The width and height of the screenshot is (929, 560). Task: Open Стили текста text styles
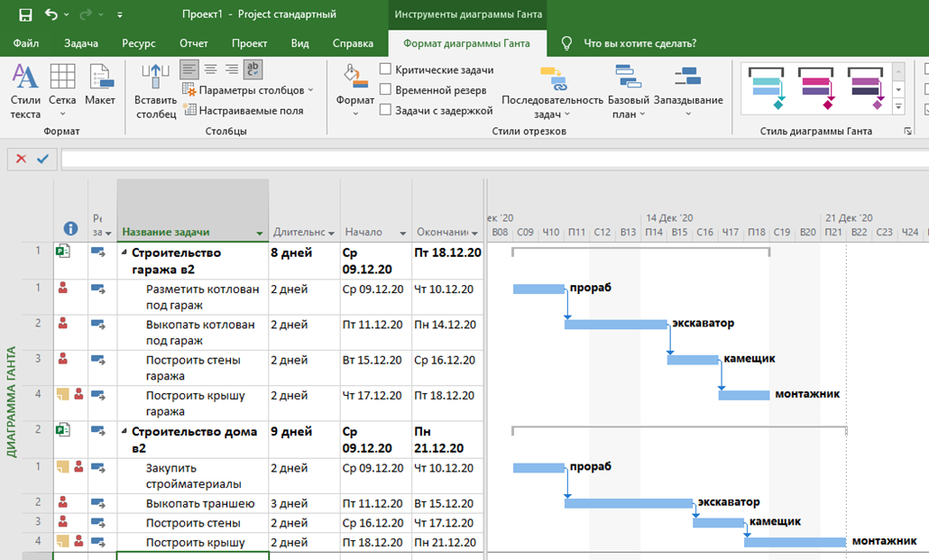(x=25, y=91)
